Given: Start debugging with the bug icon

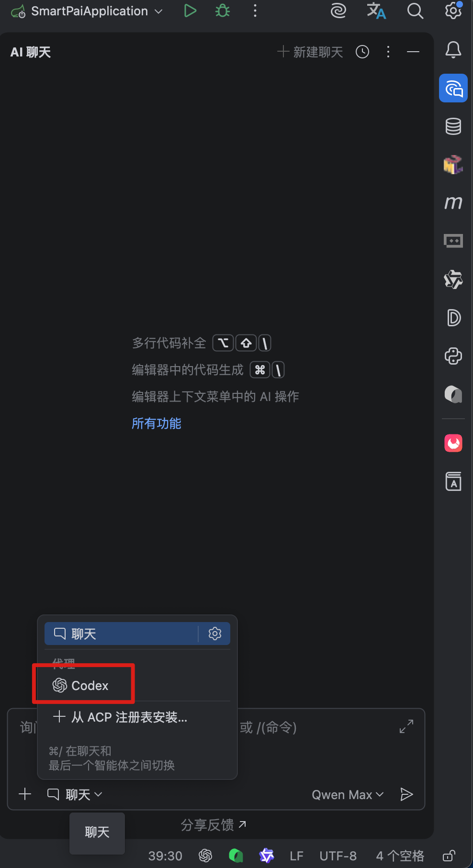Looking at the screenshot, I should coord(223,11).
